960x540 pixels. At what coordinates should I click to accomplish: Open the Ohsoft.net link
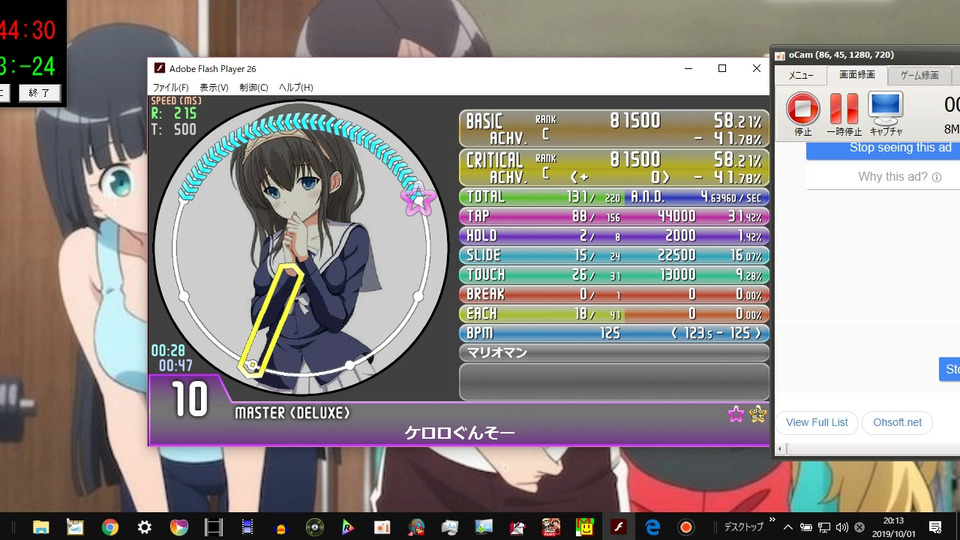pos(897,422)
